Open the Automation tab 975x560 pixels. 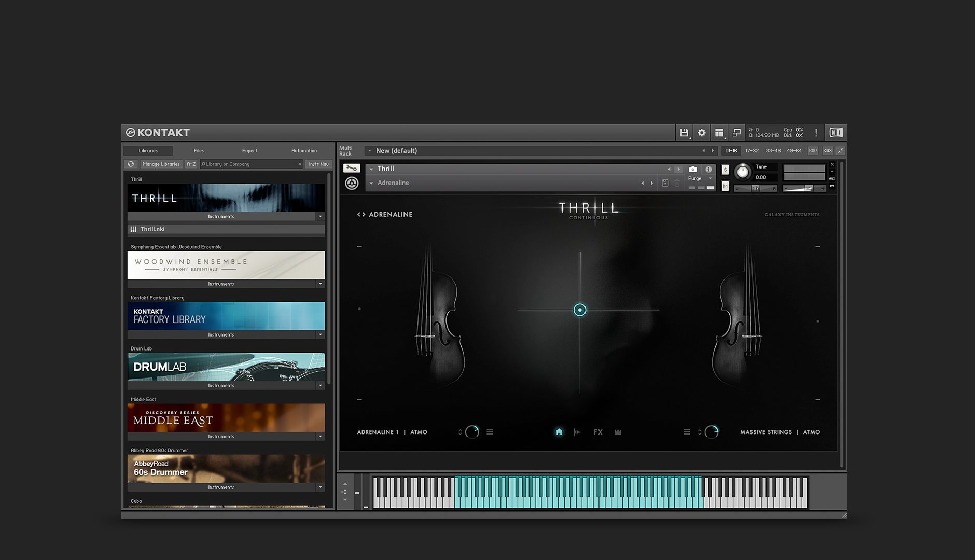pos(304,151)
